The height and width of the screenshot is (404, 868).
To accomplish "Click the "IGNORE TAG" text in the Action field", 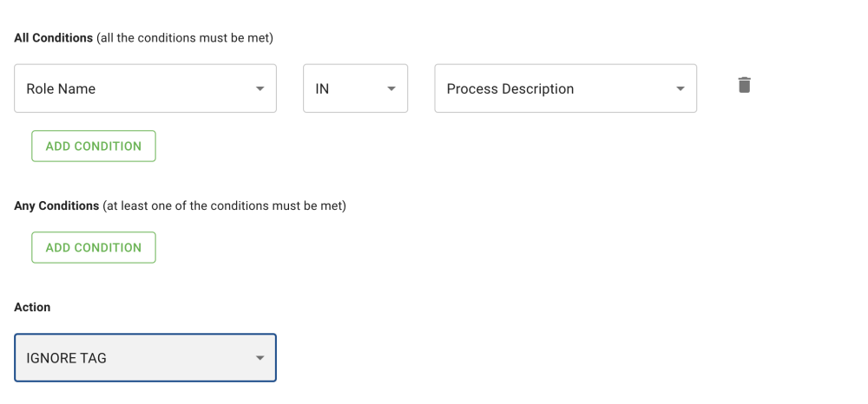I will (x=67, y=358).
